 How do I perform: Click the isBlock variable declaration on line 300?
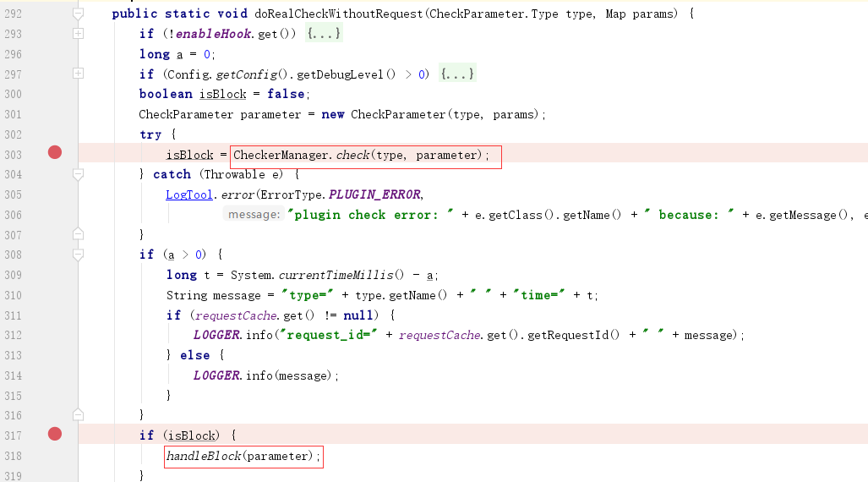pos(219,94)
